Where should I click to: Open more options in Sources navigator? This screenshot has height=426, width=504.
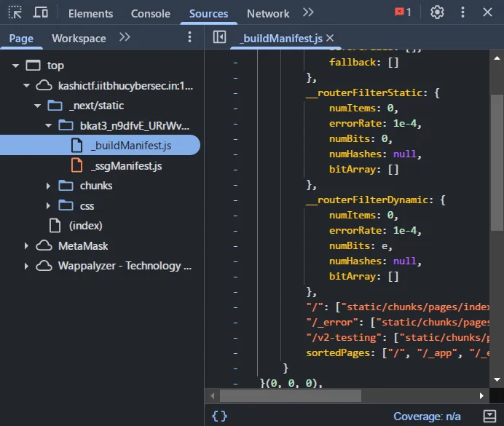tap(190, 38)
